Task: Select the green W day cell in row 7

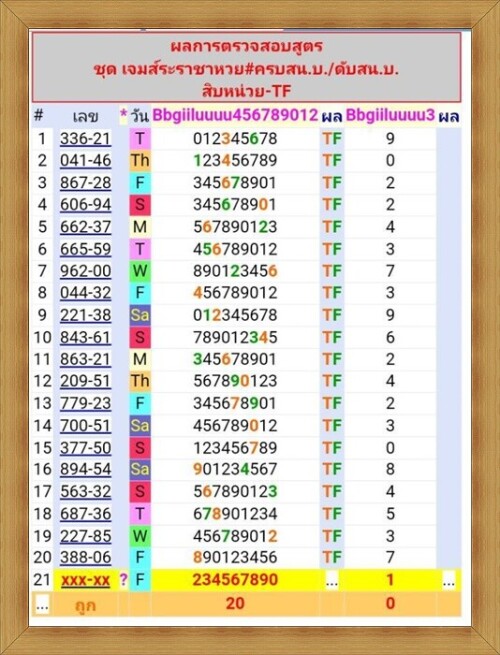Action: point(140,271)
